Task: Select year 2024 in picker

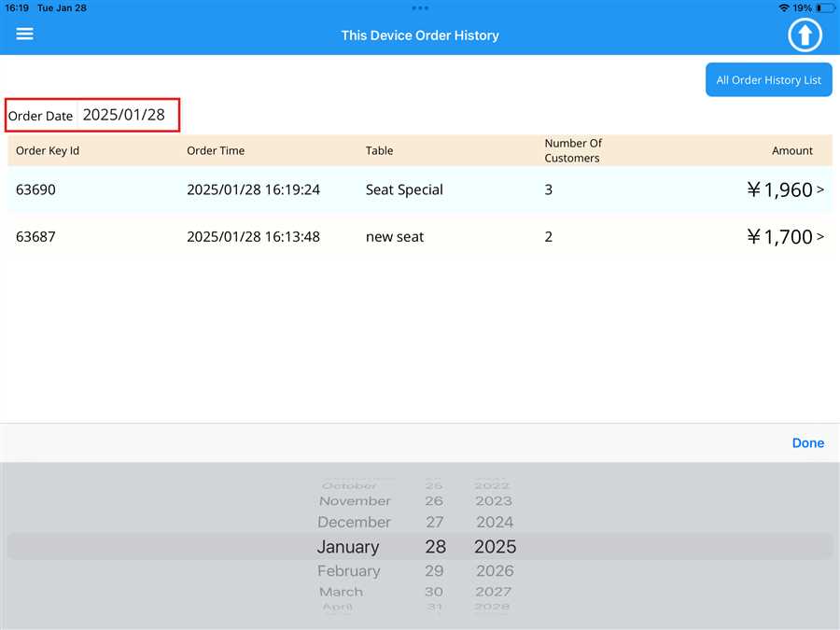Action: pyautogui.click(x=495, y=523)
